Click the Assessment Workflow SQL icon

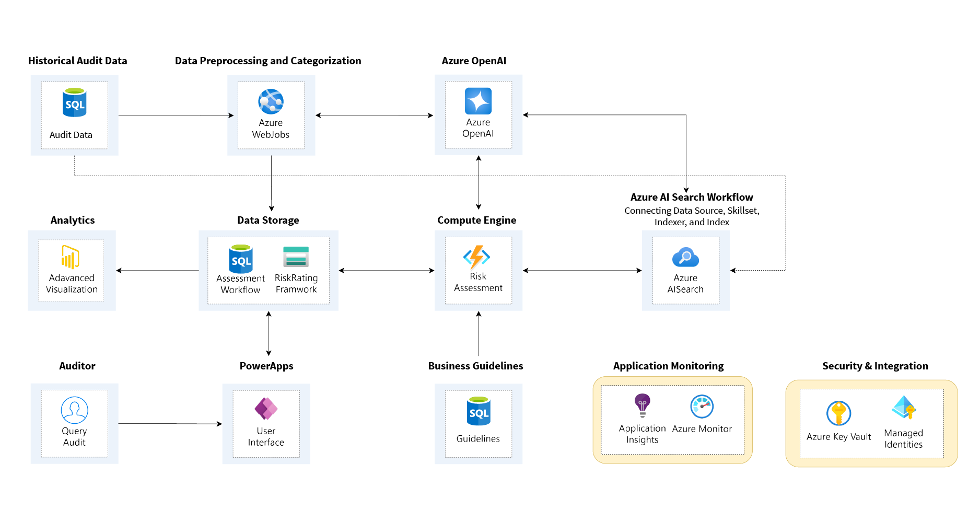[x=241, y=259]
